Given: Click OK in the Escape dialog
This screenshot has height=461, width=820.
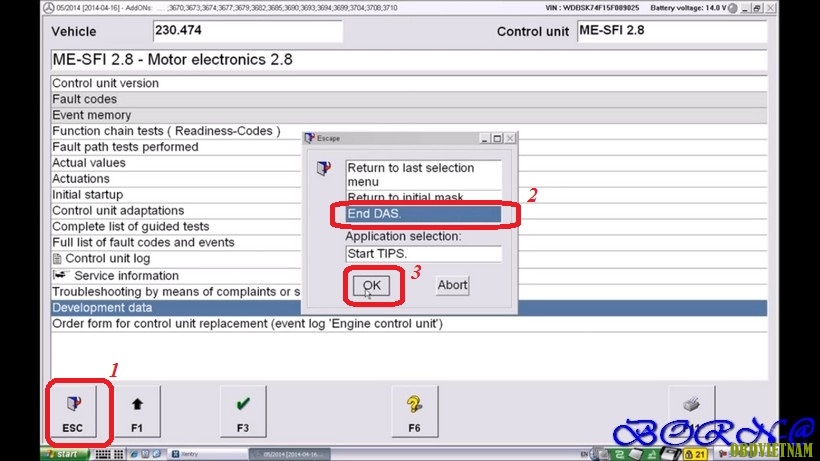Looking at the screenshot, I should [371, 285].
